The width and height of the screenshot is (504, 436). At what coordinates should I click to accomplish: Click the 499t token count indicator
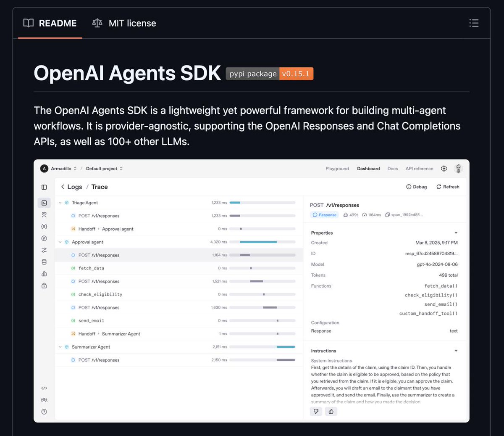(351, 215)
